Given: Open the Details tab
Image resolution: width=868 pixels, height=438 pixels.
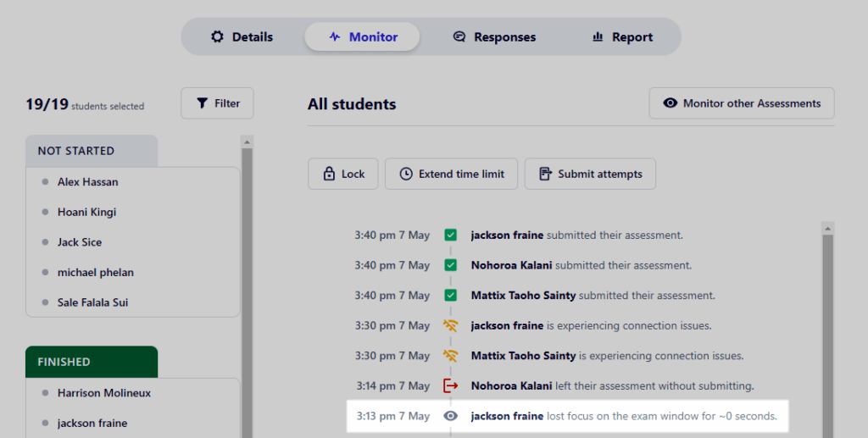Looking at the screenshot, I should (242, 37).
